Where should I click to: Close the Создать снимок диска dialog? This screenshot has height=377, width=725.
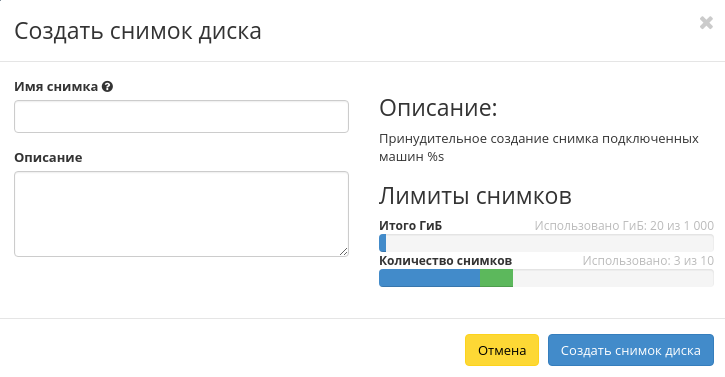(706, 23)
